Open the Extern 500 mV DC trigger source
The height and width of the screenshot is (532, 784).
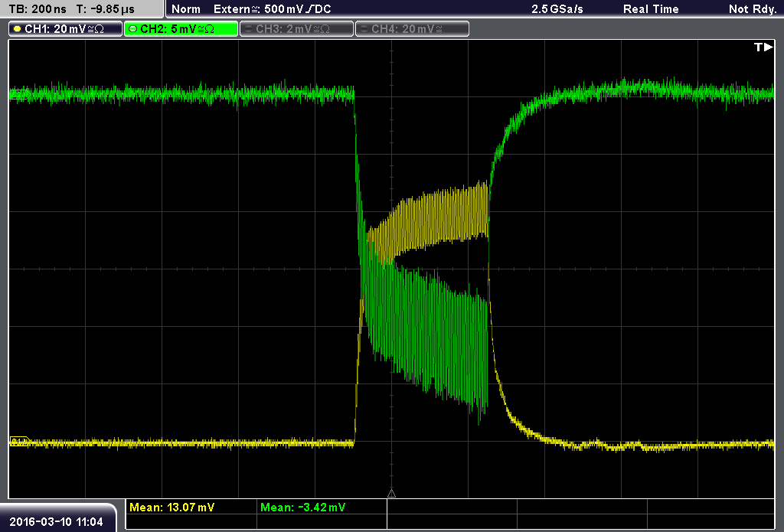[x=272, y=9]
